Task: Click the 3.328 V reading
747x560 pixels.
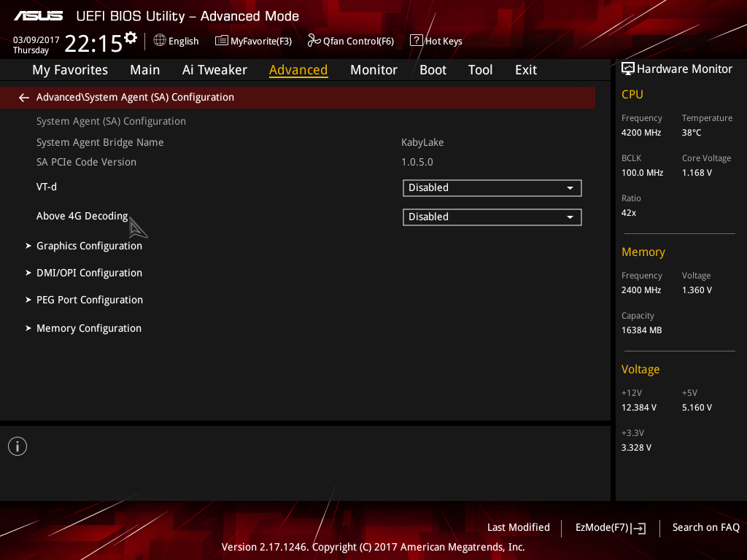Action: pos(636,448)
